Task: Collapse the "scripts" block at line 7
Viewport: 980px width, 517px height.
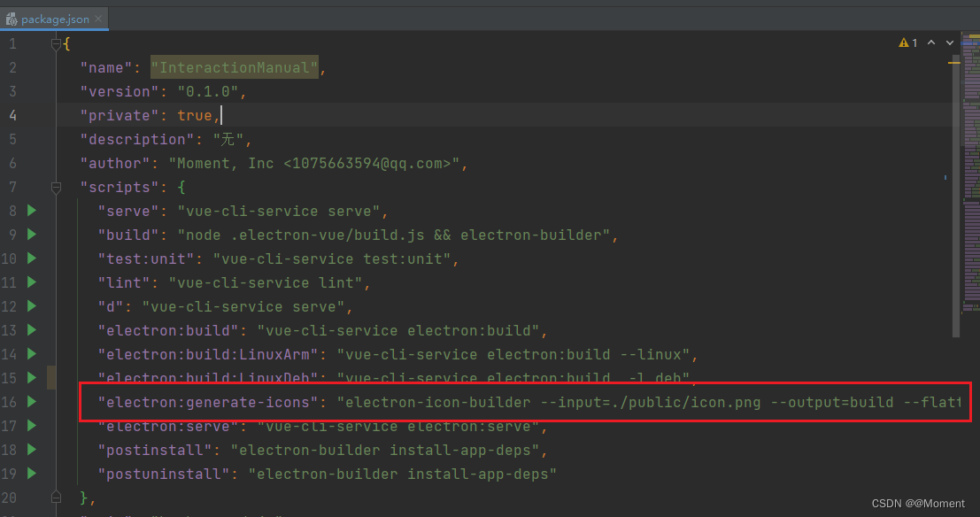Action: 56,187
